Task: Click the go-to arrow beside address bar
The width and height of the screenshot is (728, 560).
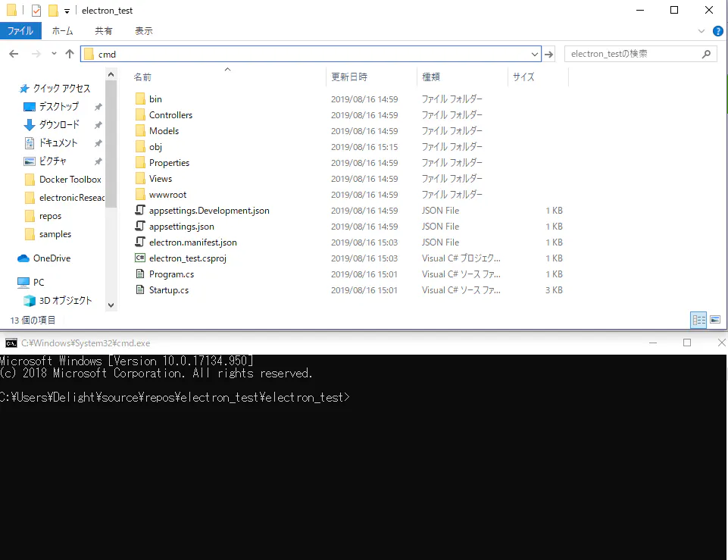Action: (548, 55)
